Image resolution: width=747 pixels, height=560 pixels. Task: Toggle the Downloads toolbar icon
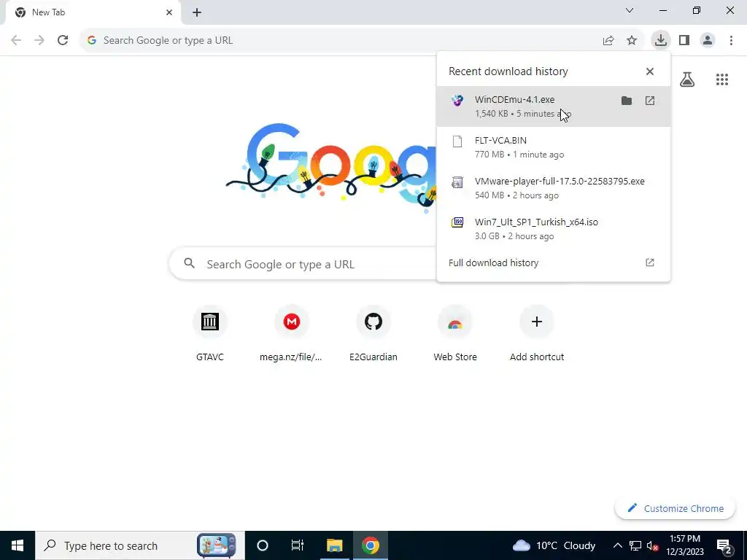click(x=660, y=41)
